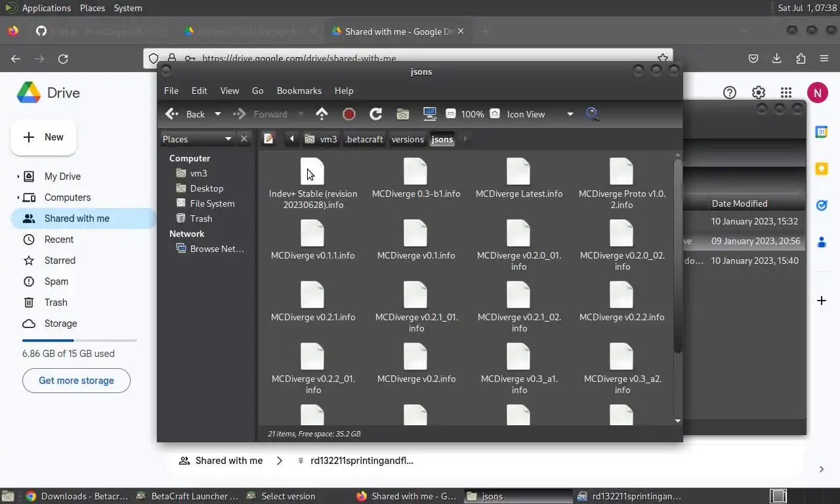Screen dimensions: 840x504
Task: Open the Bookmarks menu
Action: [x=299, y=91]
